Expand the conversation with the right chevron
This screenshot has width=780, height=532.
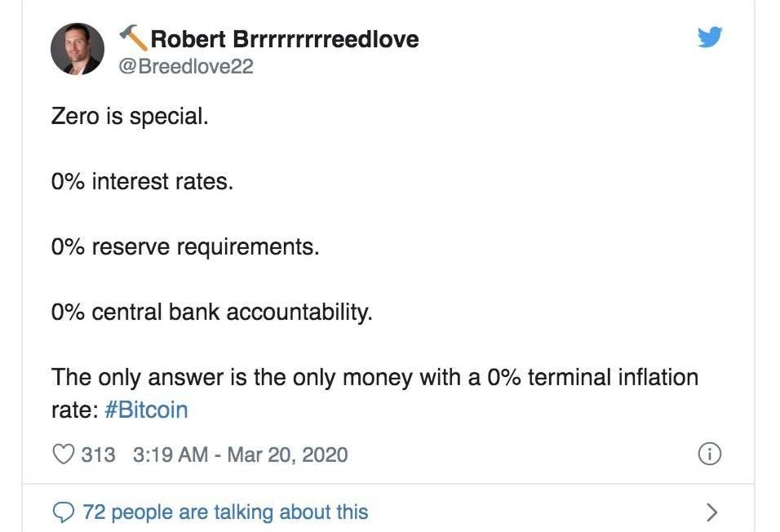coord(711,512)
